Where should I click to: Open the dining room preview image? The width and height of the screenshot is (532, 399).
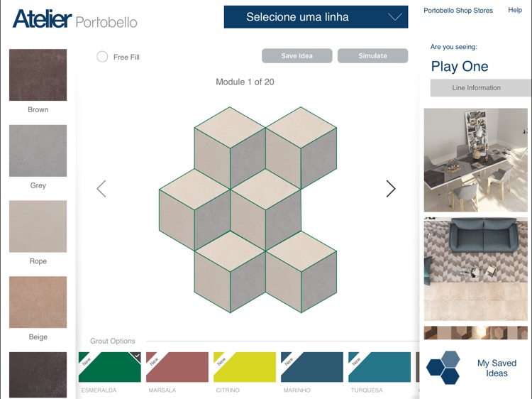(476, 160)
